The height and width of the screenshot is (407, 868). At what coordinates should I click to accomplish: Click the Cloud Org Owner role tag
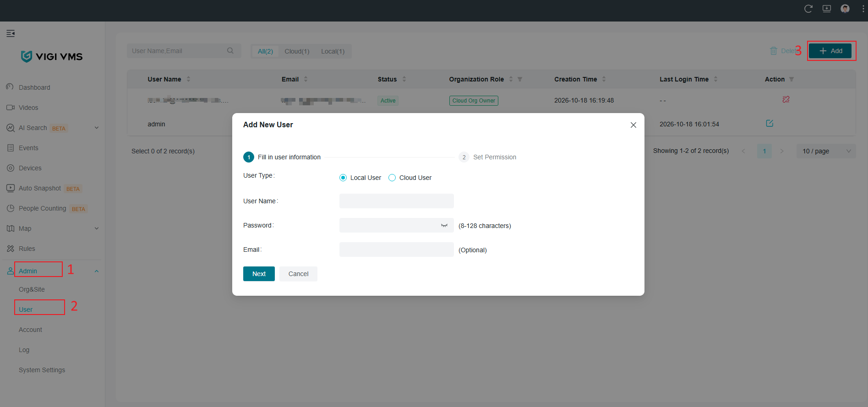pos(474,101)
